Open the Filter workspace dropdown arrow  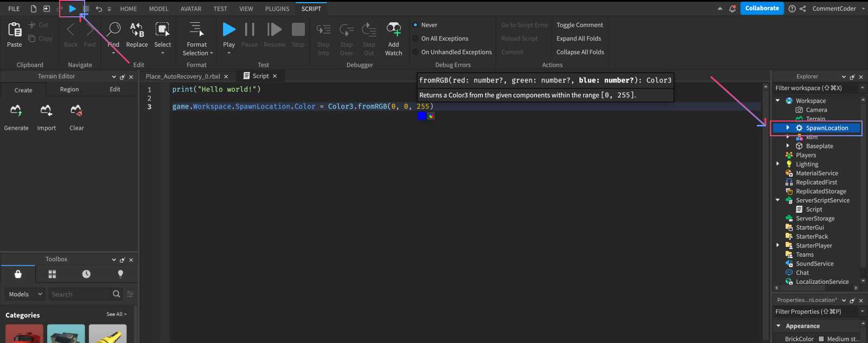tap(862, 88)
